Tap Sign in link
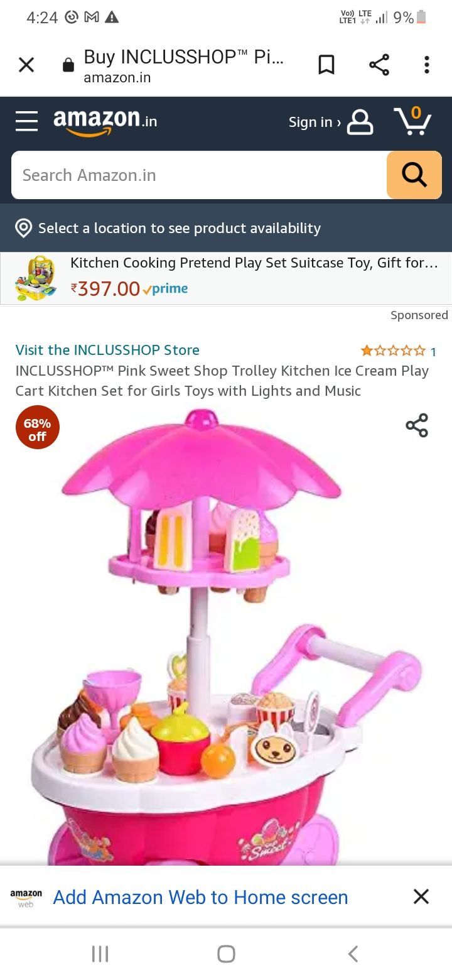Viewport: 452px width, 980px height. (x=315, y=122)
